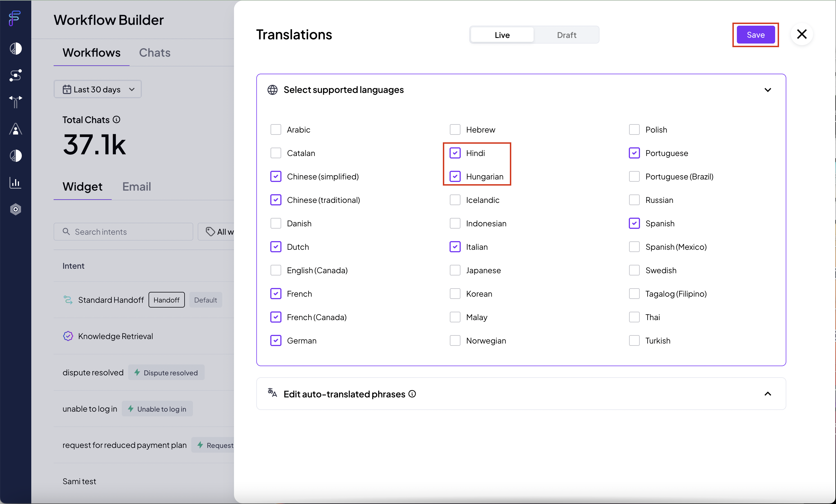This screenshot has height=504, width=836.
Task: Uncheck the Portuguese checkbox
Action: [634, 153]
